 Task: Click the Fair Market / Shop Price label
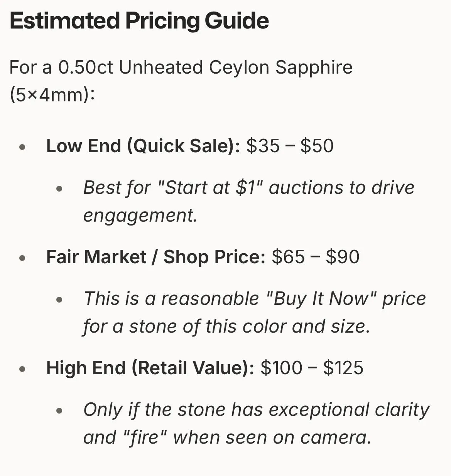(156, 257)
